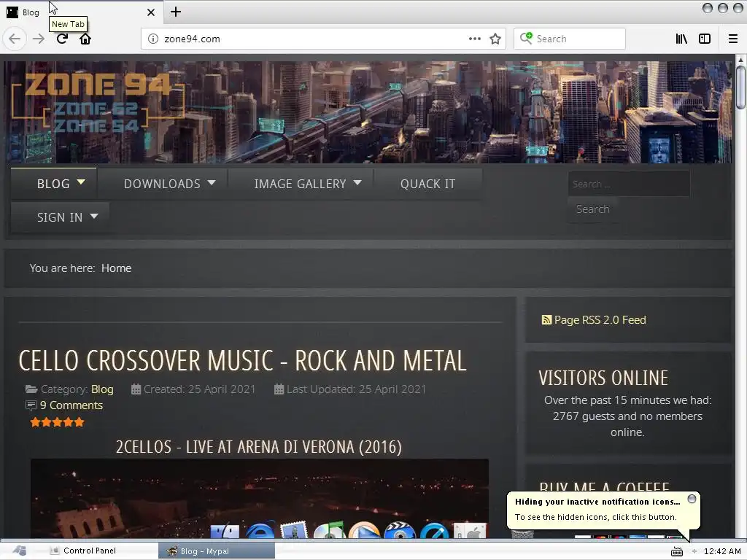Screen dimensions: 747x560
Task: Click the Home breadcrumb
Action: click(x=116, y=268)
